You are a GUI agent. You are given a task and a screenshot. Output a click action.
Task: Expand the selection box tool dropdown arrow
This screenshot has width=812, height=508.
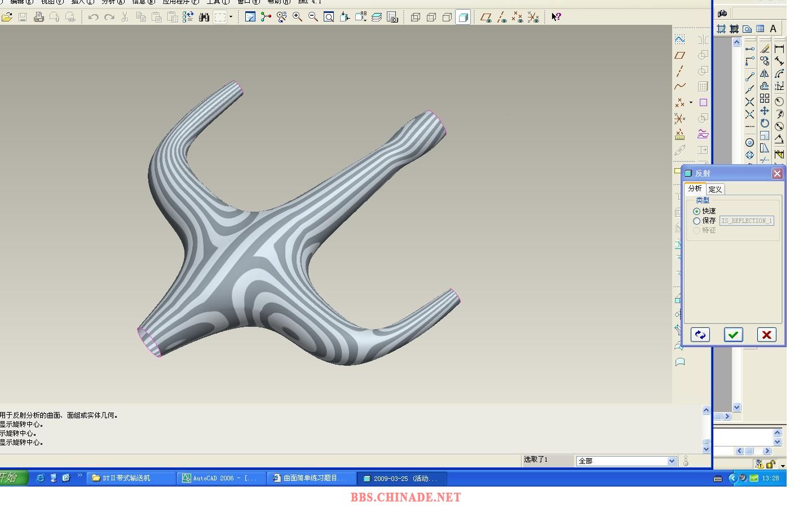click(231, 17)
